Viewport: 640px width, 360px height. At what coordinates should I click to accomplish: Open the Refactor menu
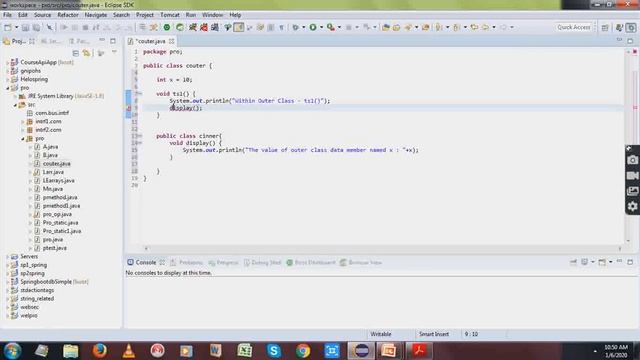pyautogui.click(x=68, y=15)
